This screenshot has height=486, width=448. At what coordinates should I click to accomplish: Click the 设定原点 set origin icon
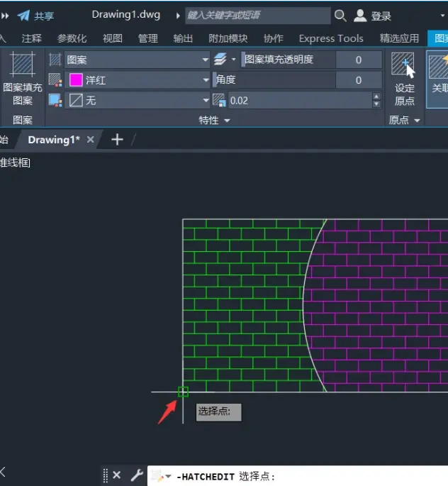point(403,65)
